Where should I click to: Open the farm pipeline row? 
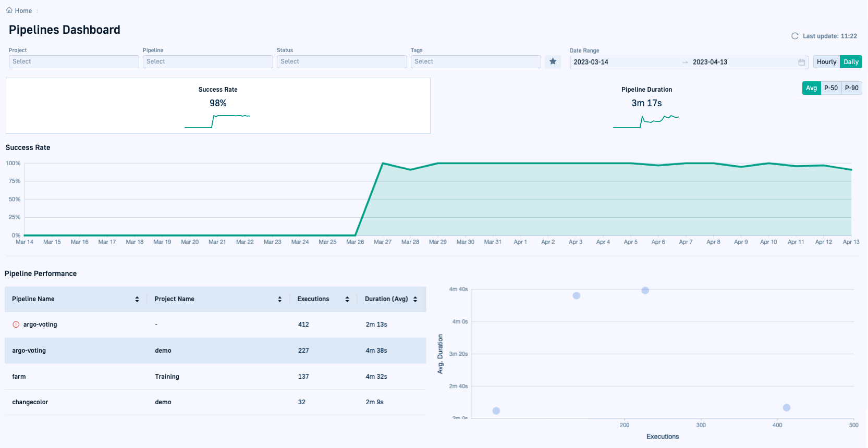coord(19,377)
